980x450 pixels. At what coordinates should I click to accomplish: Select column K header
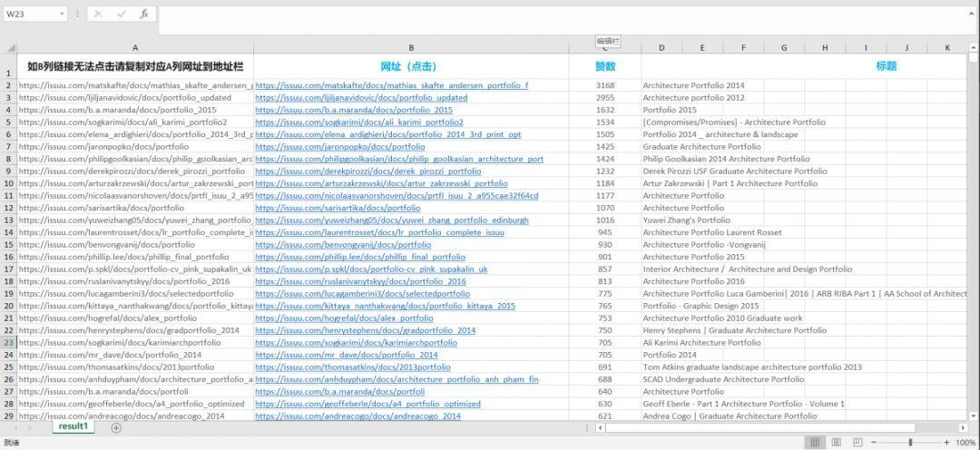coord(946,47)
